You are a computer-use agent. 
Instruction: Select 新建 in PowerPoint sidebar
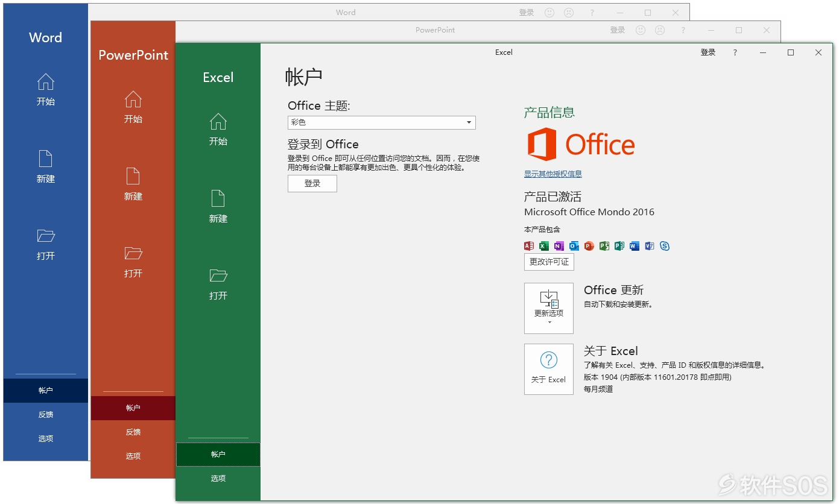tap(133, 184)
